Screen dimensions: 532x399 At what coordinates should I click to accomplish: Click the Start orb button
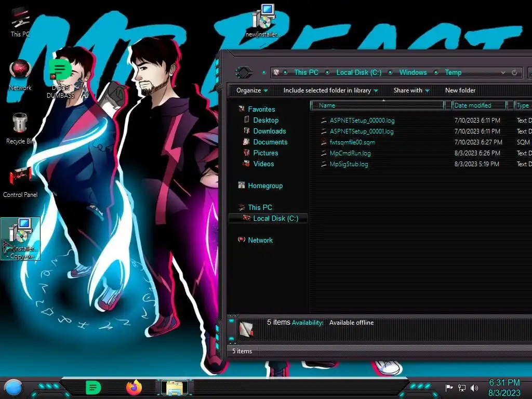click(13, 388)
